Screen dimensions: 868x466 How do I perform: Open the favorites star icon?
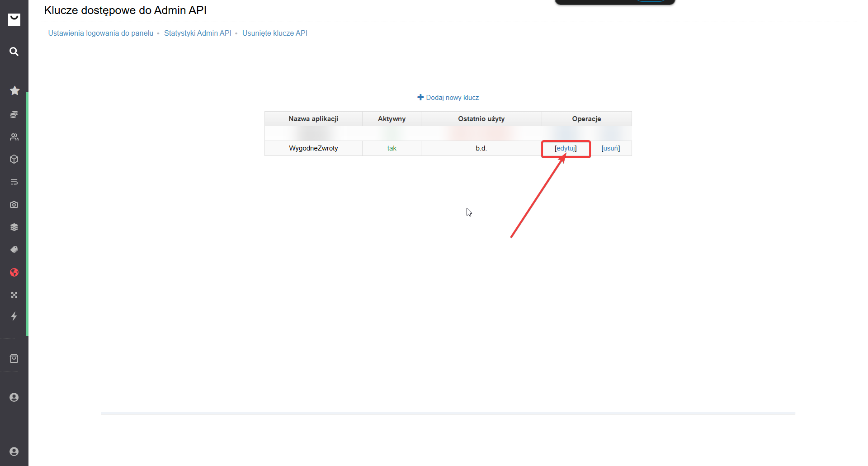click(14, 91)
